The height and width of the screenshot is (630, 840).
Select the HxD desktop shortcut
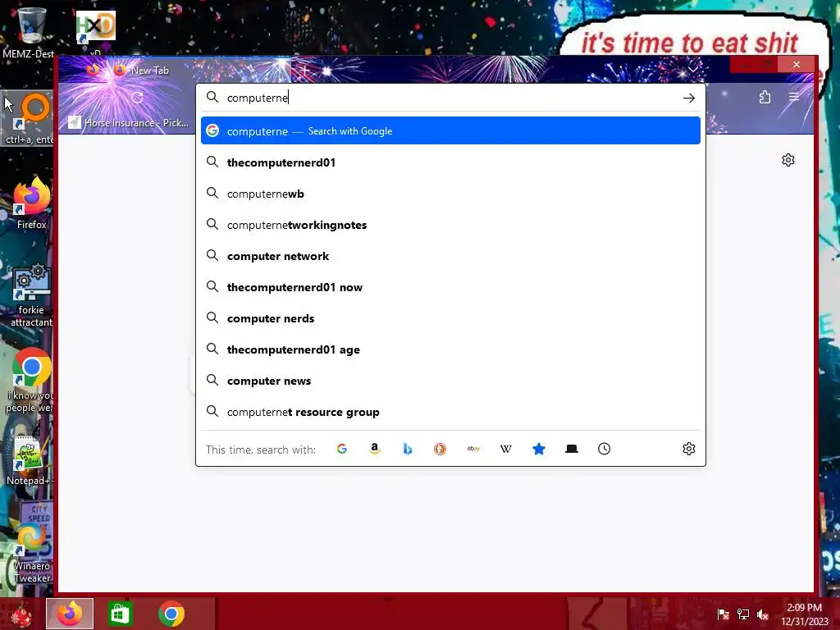(x=96, y=32)
